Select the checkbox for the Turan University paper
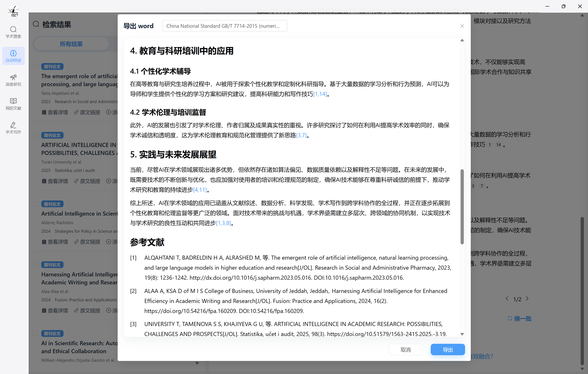Screen dimensions: 588x374 [35, 135]
